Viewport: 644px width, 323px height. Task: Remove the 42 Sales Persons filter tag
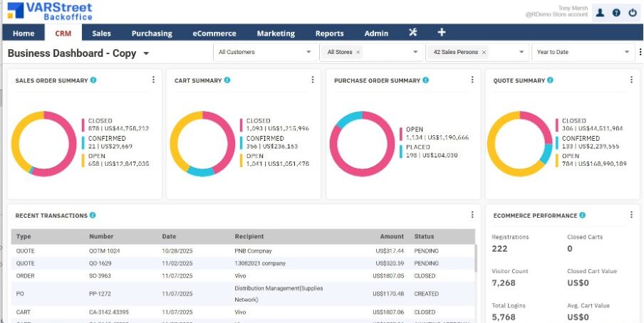click(484, 52)
